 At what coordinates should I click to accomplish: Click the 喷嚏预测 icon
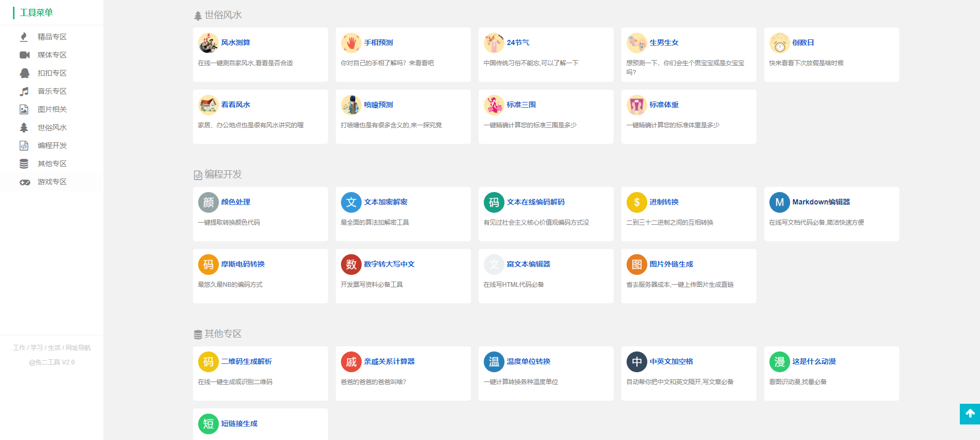[351, 105]
